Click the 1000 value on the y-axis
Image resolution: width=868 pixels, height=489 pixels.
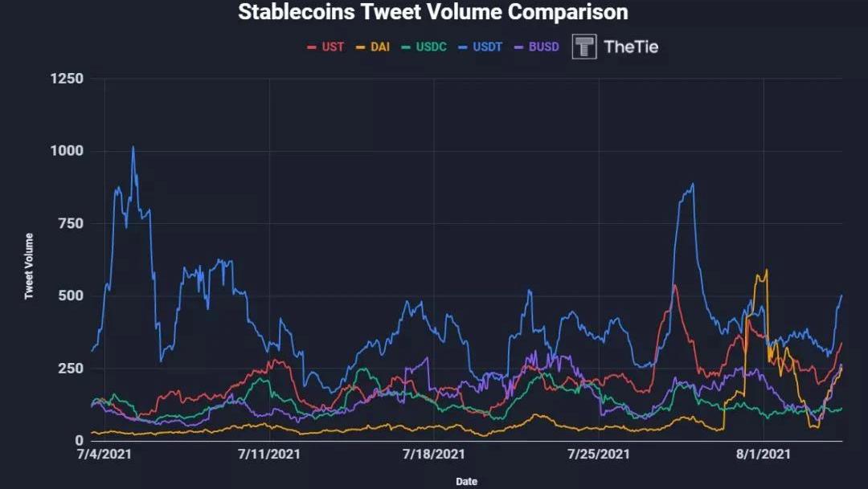click(x=67, y=150)
